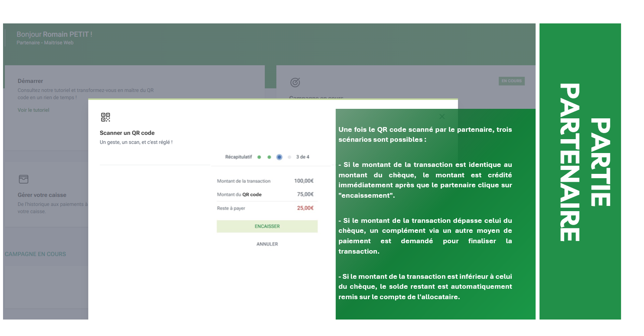
Task: Select the first green step dot
Action: (x=259, y=157)
